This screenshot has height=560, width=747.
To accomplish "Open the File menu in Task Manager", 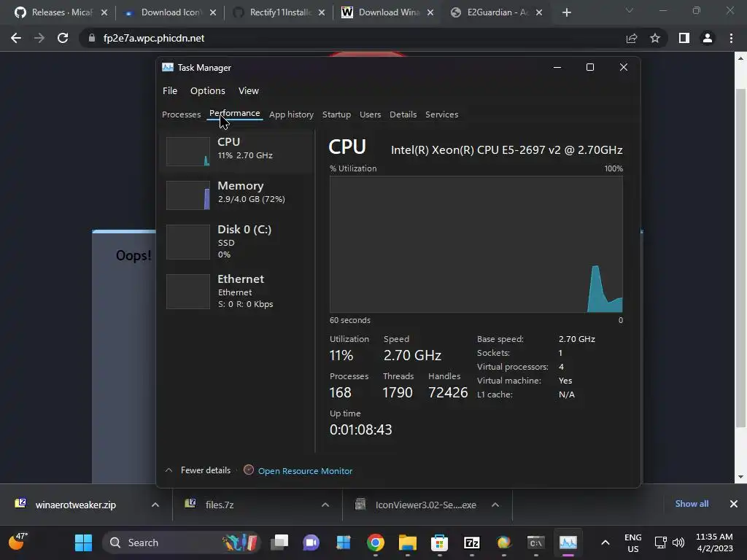I will pyautogui.click(x=169, y=90).
